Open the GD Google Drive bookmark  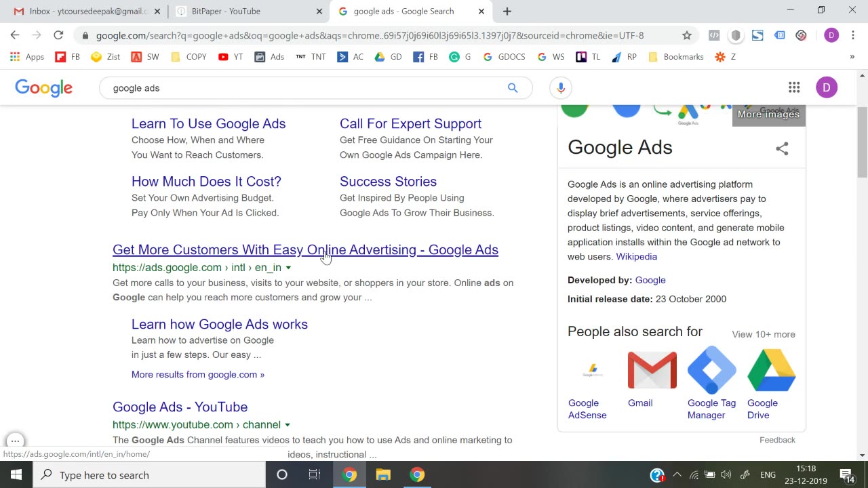pyautogui.click(x=389, y=57)
